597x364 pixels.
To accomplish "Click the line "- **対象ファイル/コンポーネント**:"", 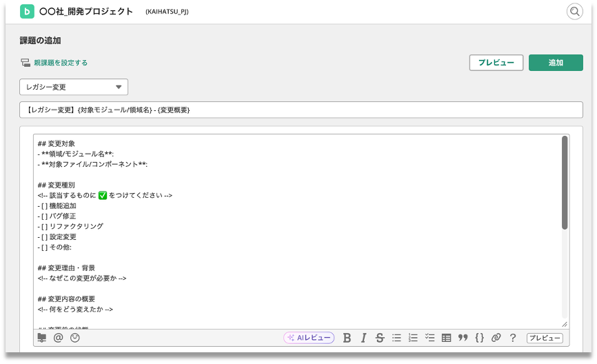I will pyautogui.click(x=92, y=165).
